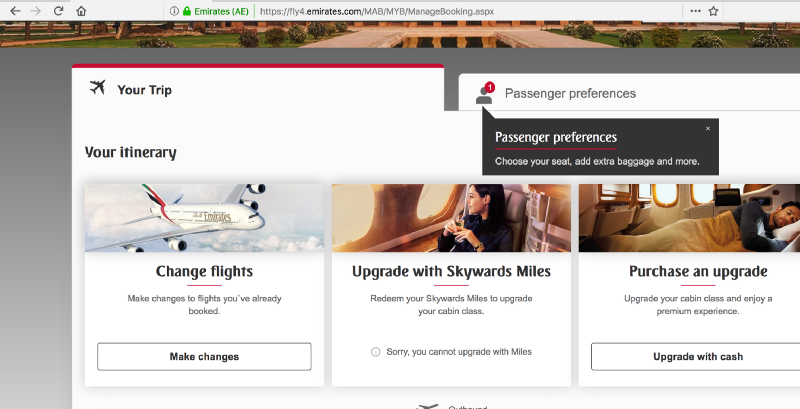Click the URL address bar field

click(469, 11)
